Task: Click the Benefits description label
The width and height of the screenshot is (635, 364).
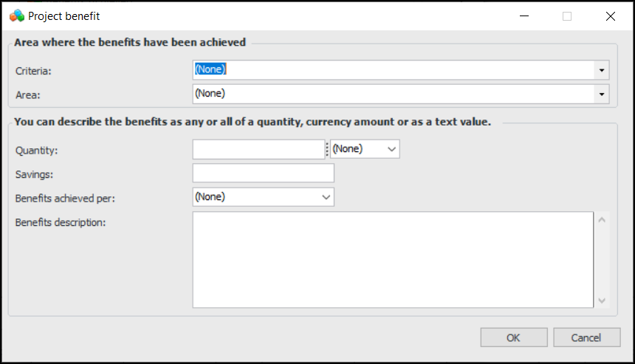Action: (x=61, y=222)
